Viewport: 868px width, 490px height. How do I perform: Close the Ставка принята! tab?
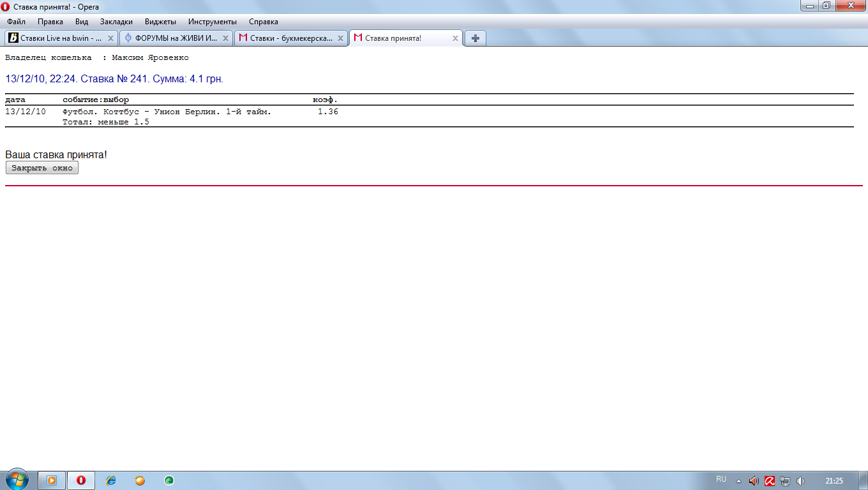click(455, 38)
